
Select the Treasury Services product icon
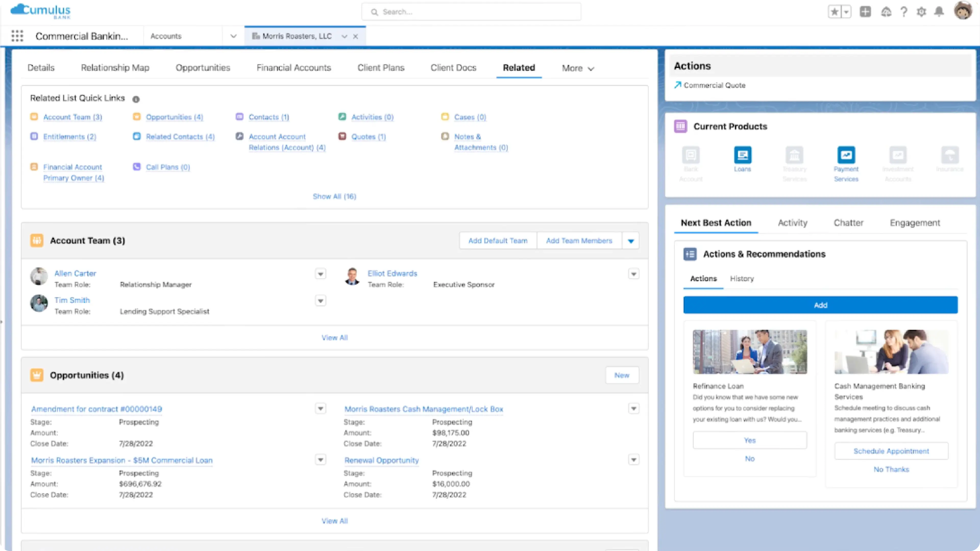click(x=794, y=155)
